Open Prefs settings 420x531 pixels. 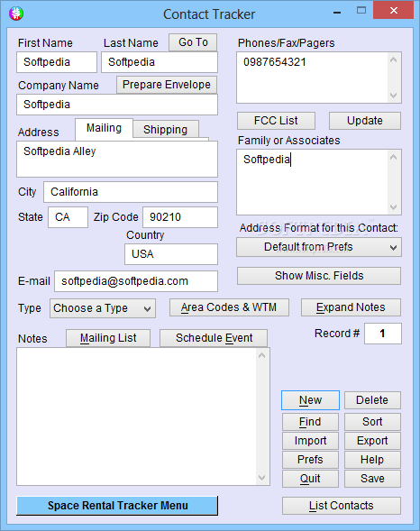[310, 460]
